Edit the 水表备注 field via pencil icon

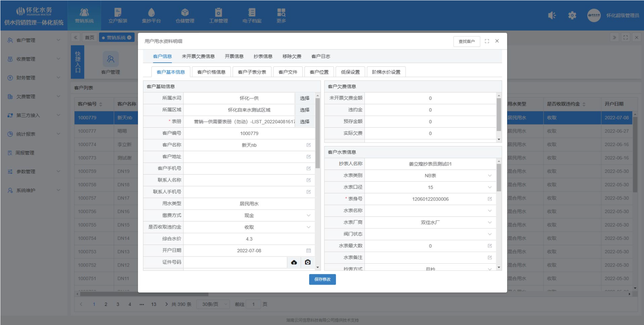click(490, 258)
